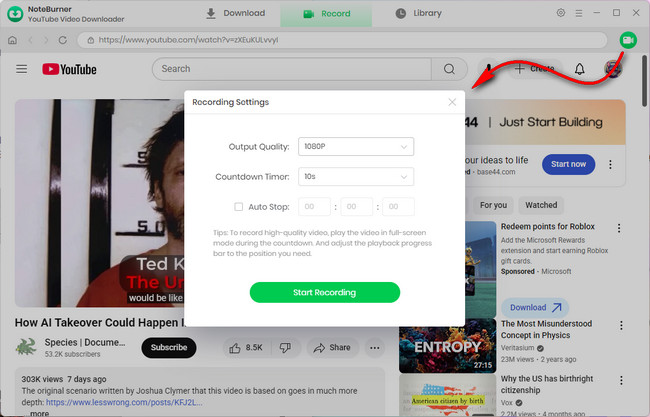The height and width of the screenshot is (417, 650).
Task: Expand the Countdown Timer dropdown
Action: point(356,177)
